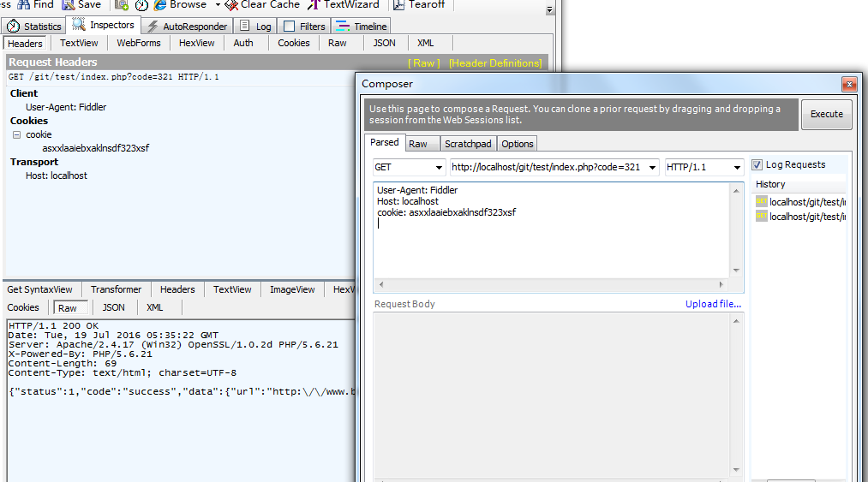Open the Header Definitions link

(x=495, y=63)
